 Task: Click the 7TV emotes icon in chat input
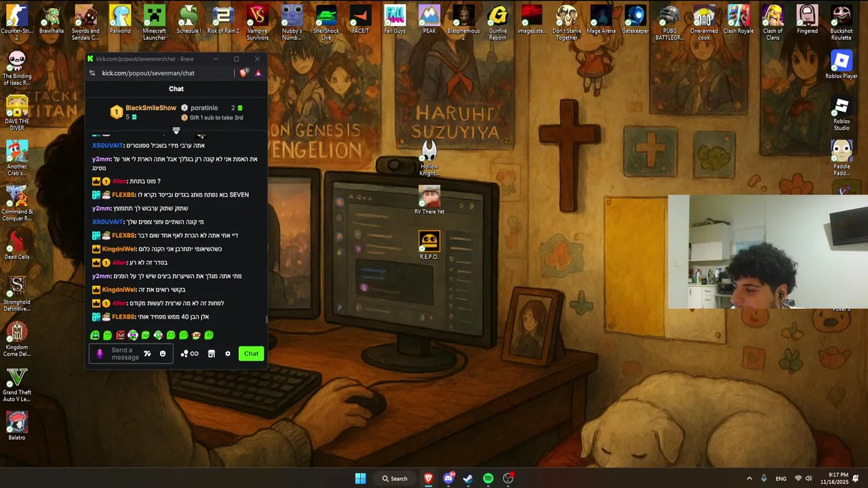[147, 354]
